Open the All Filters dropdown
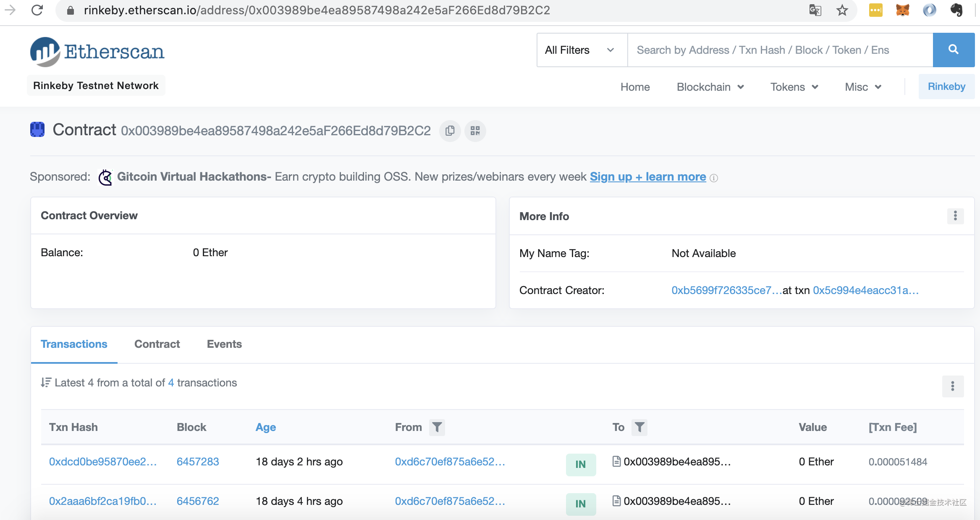Image resolution: width=980 pixels, height=520 pixels. click(582, 50)
